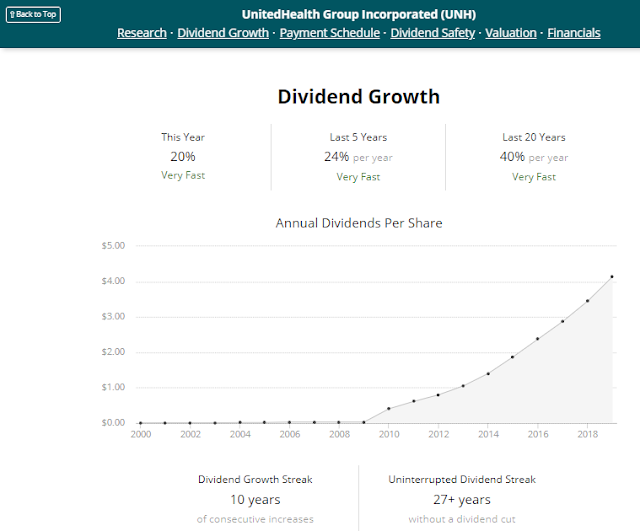Click Very Fast rating under Last 20 Years
The height and width of the screenshot is (531, 640).
534,177
